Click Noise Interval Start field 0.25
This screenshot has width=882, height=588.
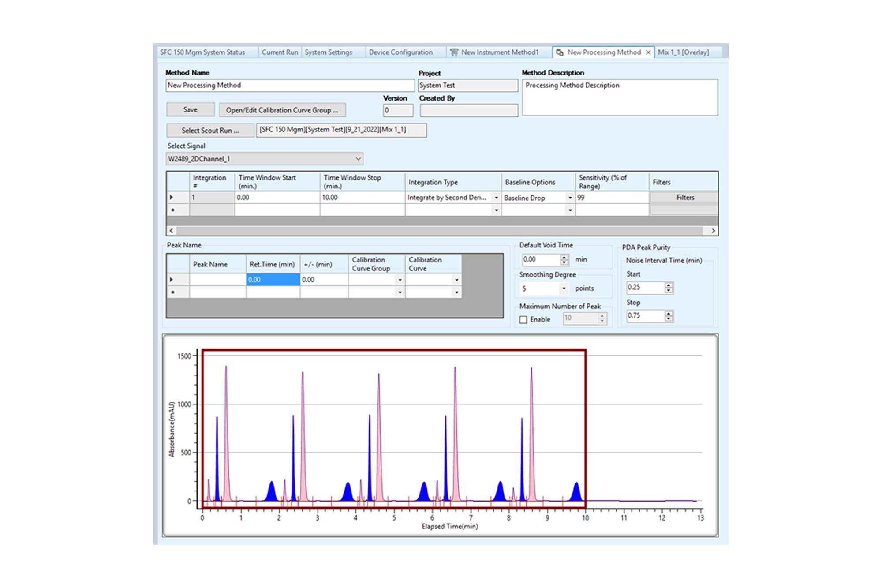coord(646,288)
